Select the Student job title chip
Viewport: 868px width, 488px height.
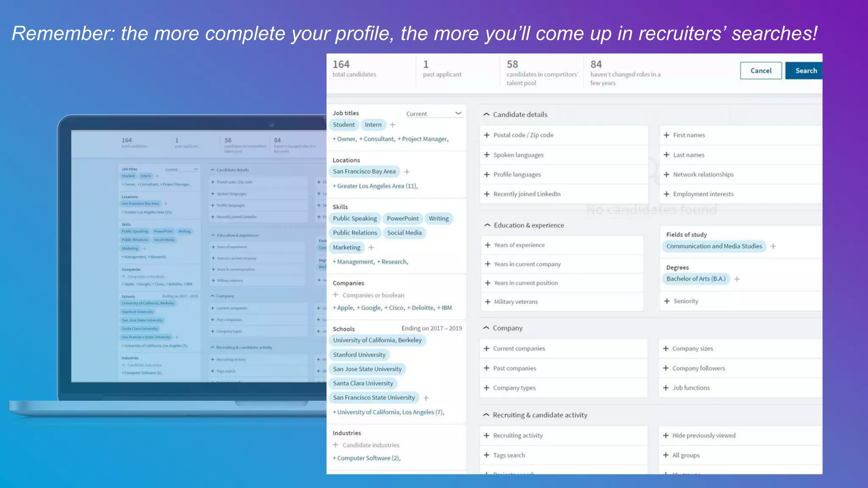pos(344,125)
